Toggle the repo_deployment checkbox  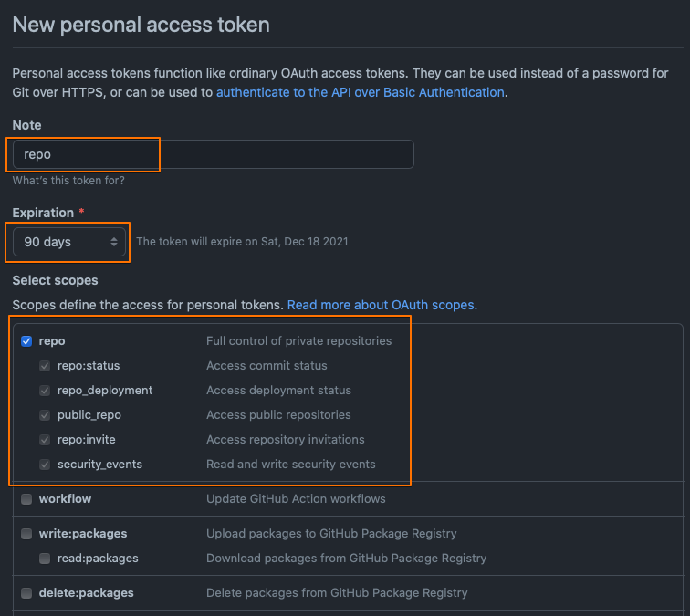(45, 391)
